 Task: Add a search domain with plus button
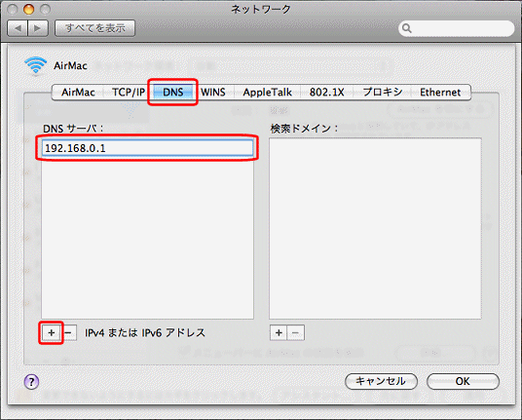click(x=279, y=332)
